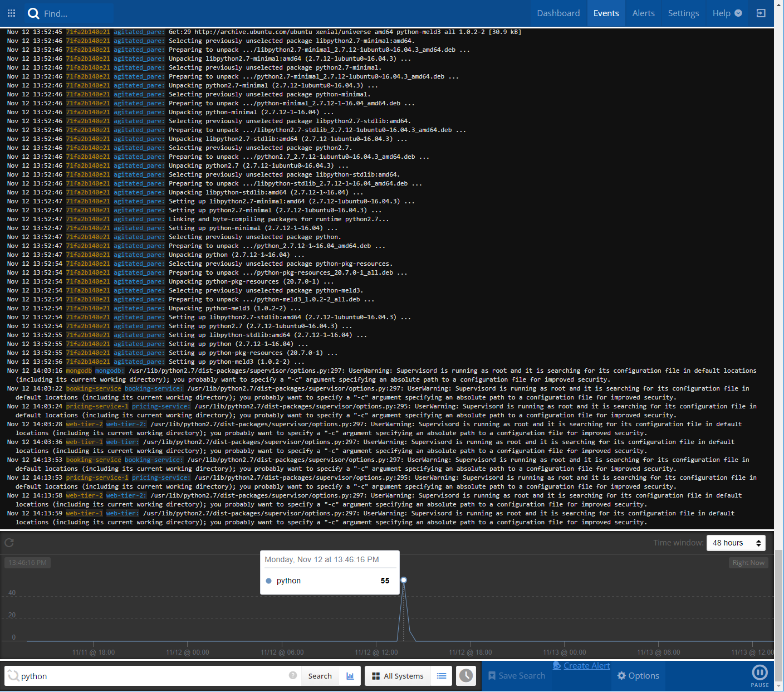Pause the live log tail

[x=760, y=673]
